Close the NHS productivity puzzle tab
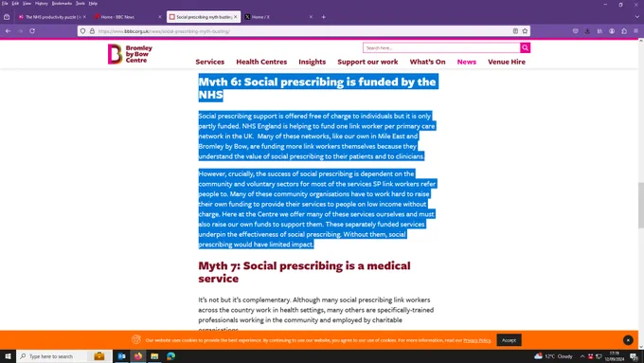644x363 pixels. click(84, 17)
